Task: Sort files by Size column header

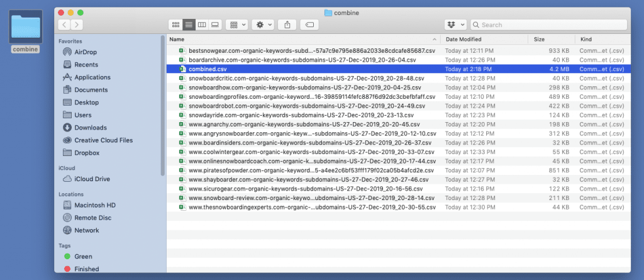Action: [x=539, y=40]
